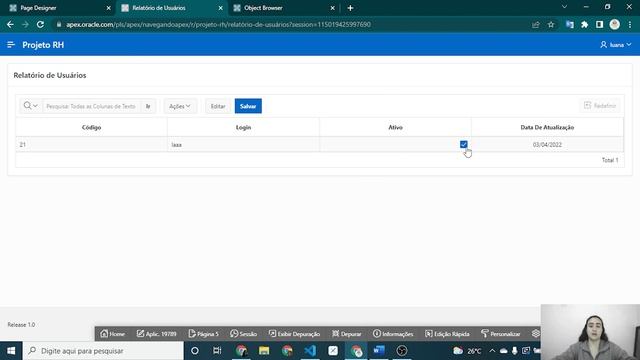Viewport: 640px width, 360px height.
Task: Click the Redefinir reset button
Action: [x=600, y=106]
